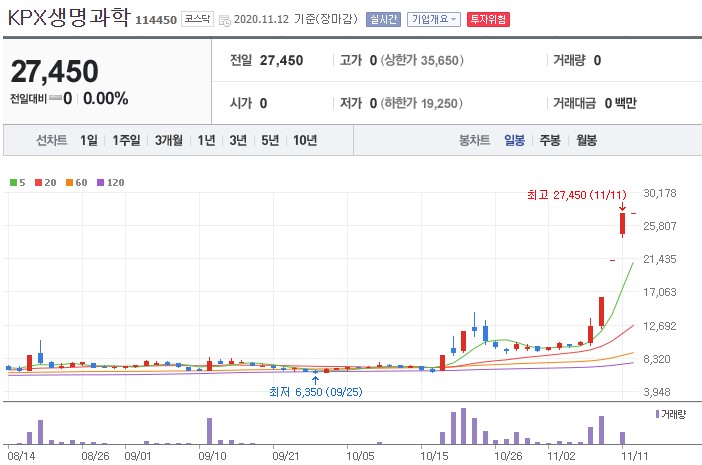Open the 기업개요 dropdown
The width and height of the screenshot is (702, 465).
tap(433, 19)
